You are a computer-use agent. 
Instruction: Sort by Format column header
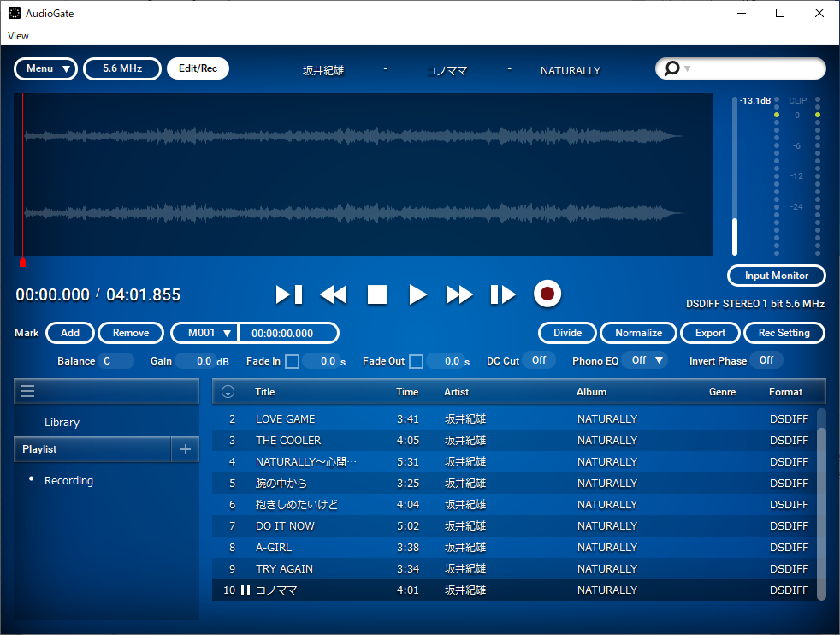(x=785, y=392)
